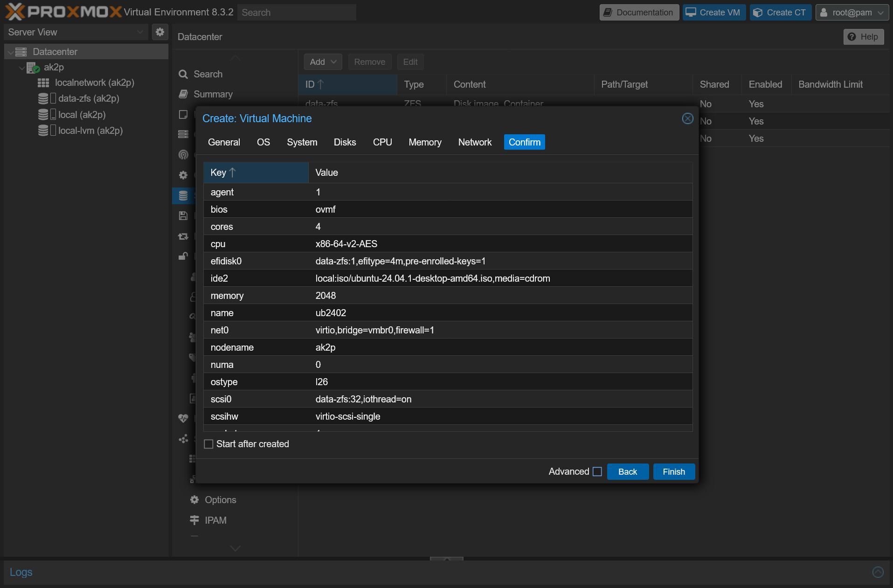Open the Search icon in Datacenter sidebar
The width and height of the screenshot is (893, 588).
point(183,74)
